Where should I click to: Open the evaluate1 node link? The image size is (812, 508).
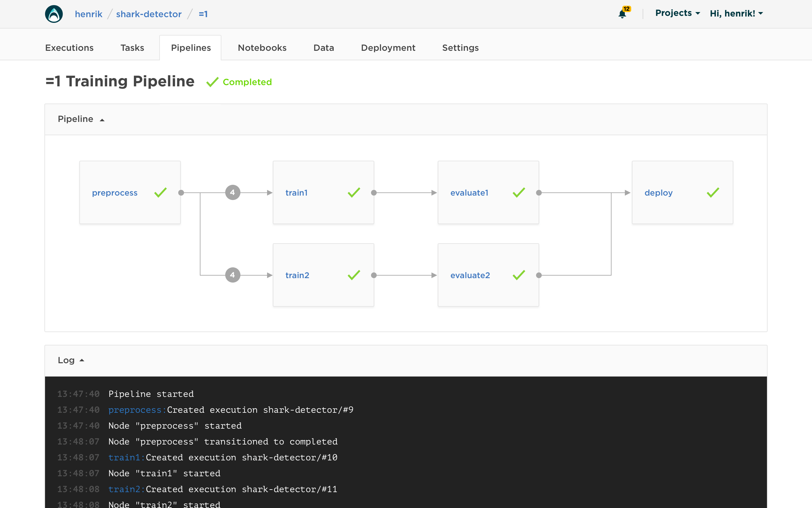pos(469,192)
